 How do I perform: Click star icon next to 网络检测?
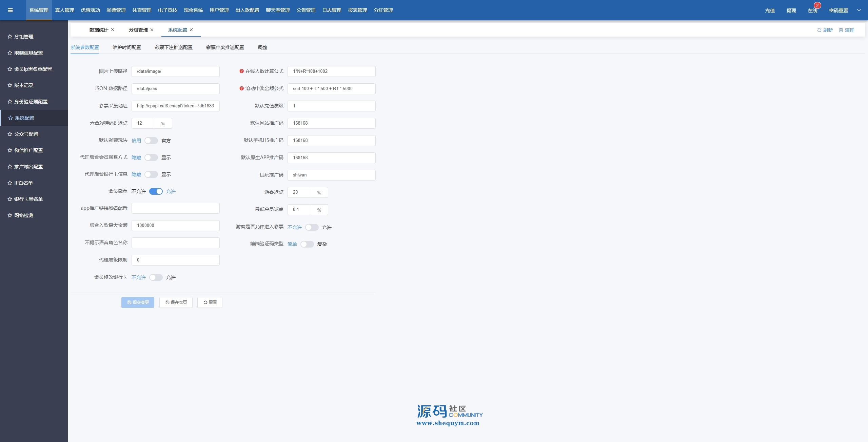tap(10, 215)
